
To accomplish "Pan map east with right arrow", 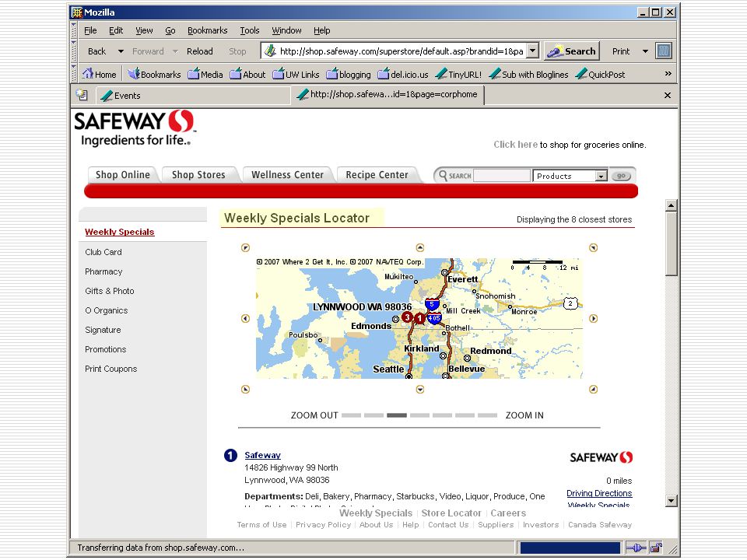I will 593,319.
